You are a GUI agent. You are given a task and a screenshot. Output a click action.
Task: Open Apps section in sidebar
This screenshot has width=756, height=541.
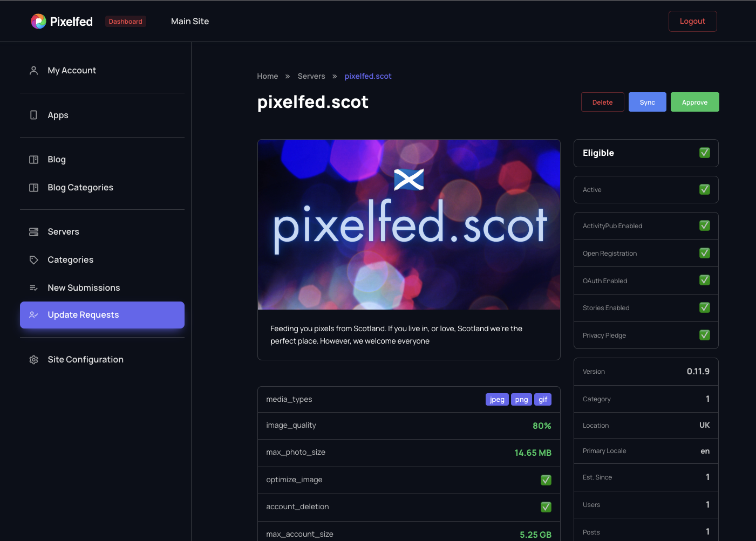(x=102, y=115)
